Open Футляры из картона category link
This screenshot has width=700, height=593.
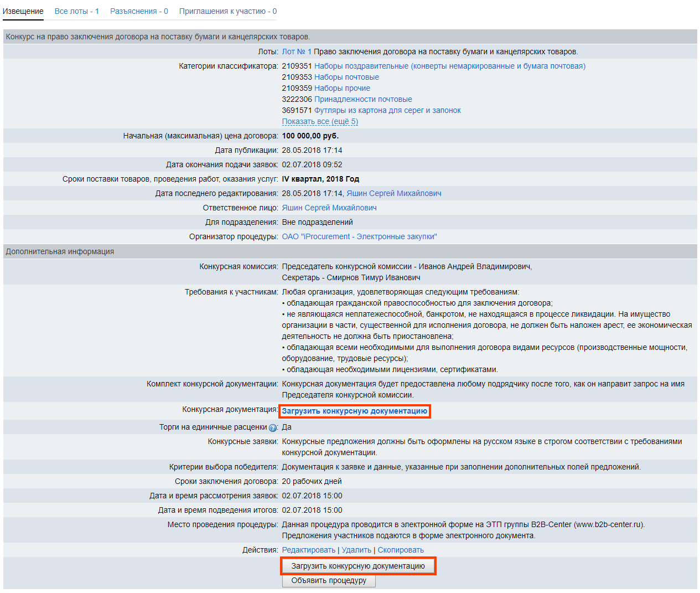(x=387, y=110)
